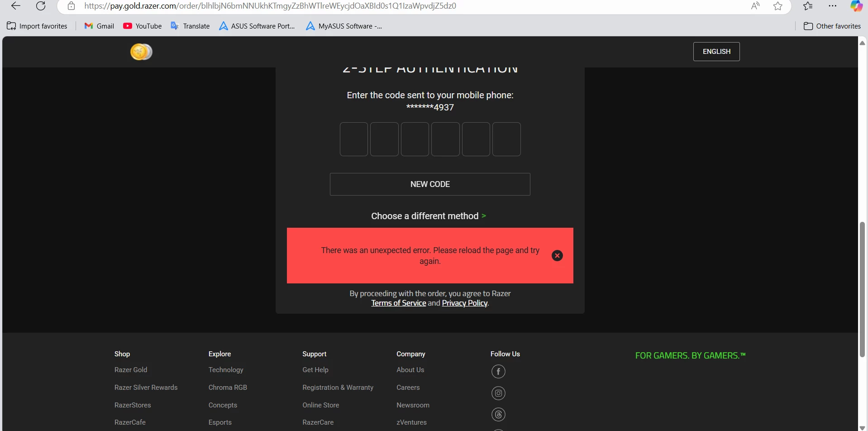868x431 pixels.
Task: Open Newsroom footer link
Action: click(413, 405)
